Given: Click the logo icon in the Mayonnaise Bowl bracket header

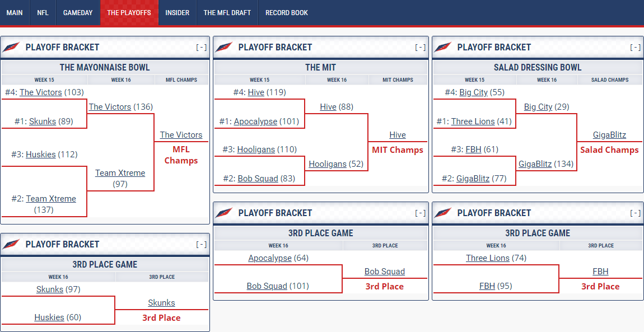Looking at the screenshot, I should [11, 48].
